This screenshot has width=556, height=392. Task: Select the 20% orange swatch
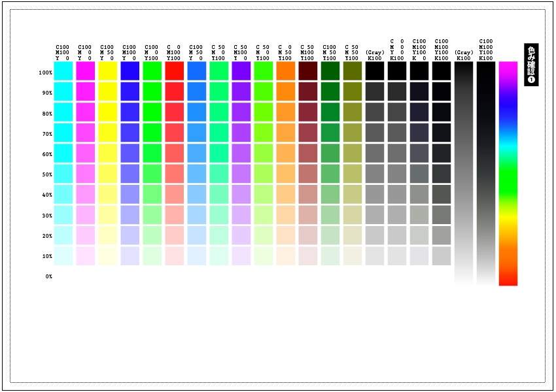tap(286, 235)
